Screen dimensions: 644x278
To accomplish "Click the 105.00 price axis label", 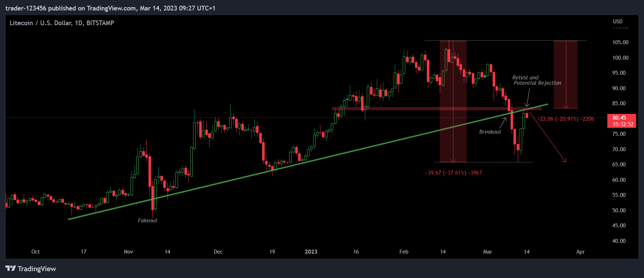I will (x=621, y=42).
